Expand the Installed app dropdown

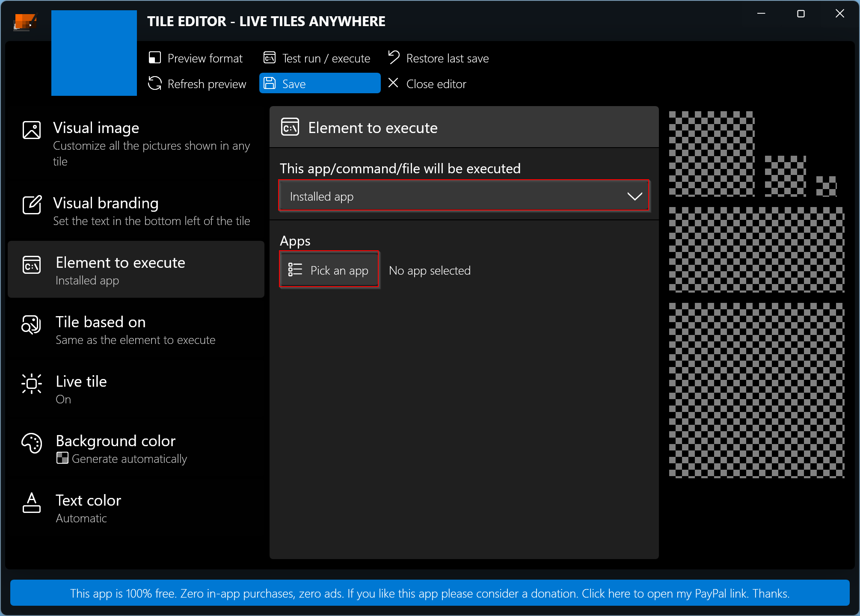(x=464, y=196)
